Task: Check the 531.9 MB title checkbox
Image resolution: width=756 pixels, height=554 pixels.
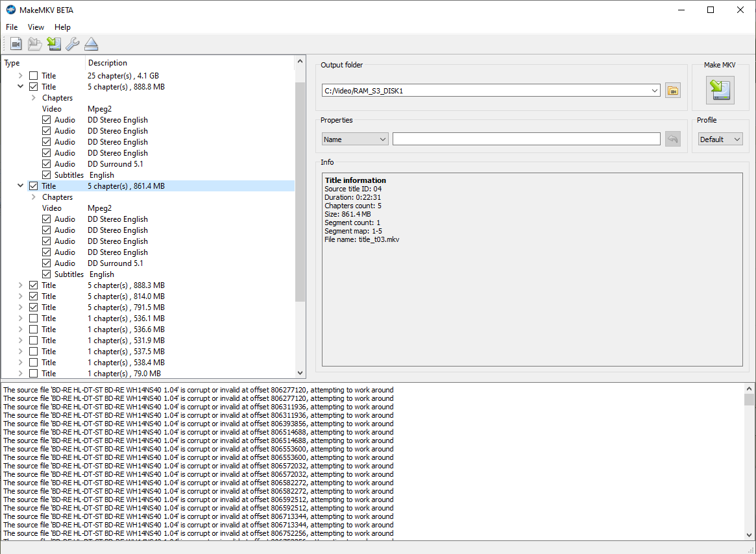Action: (33, 341)
